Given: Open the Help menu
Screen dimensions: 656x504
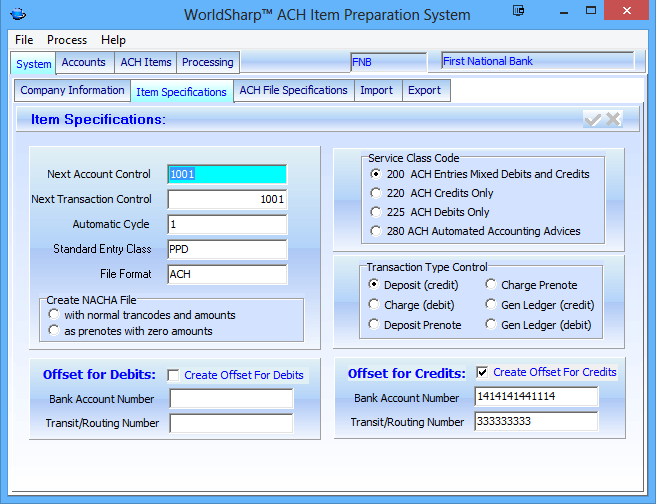Looking at the screenshot, I should 114,40.
